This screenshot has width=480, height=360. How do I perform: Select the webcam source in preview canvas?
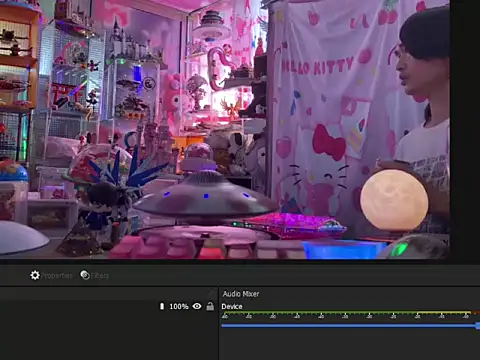click(x=225, y=129)
